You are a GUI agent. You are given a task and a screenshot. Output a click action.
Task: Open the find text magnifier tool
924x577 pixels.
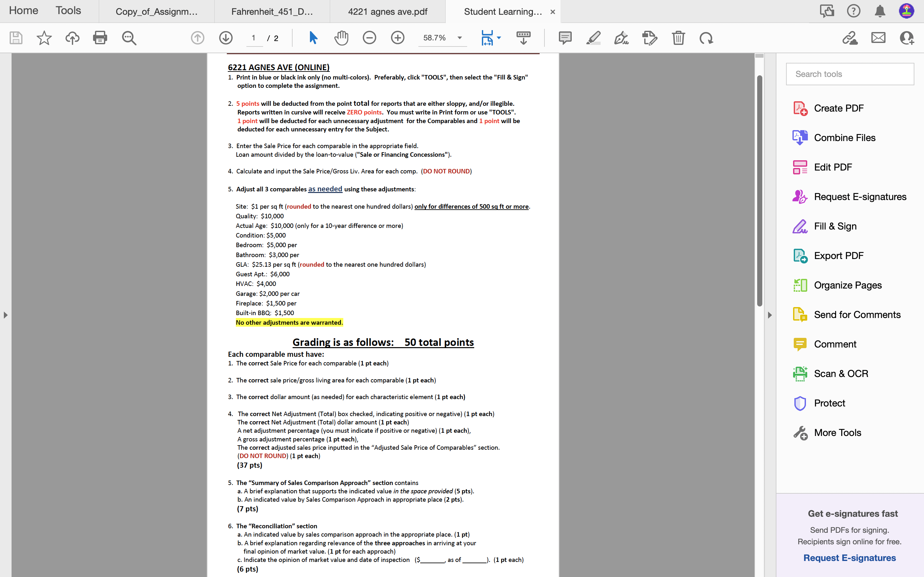pos(129,38)
